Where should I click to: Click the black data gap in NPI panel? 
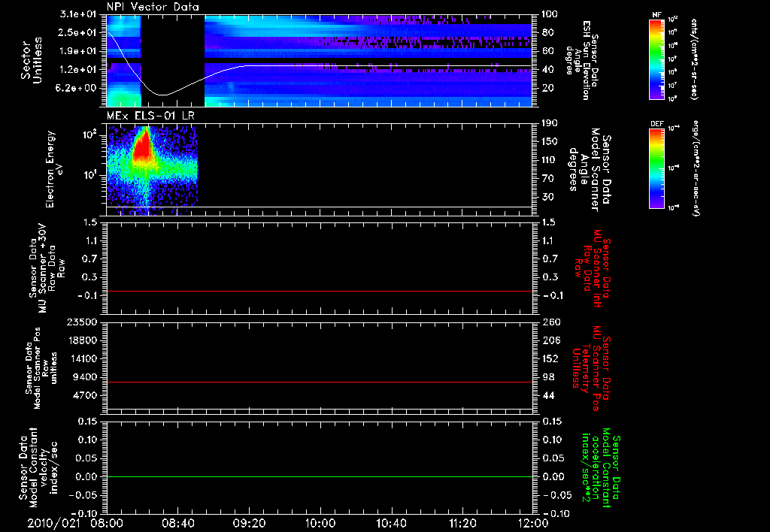(x=173, y=61)
